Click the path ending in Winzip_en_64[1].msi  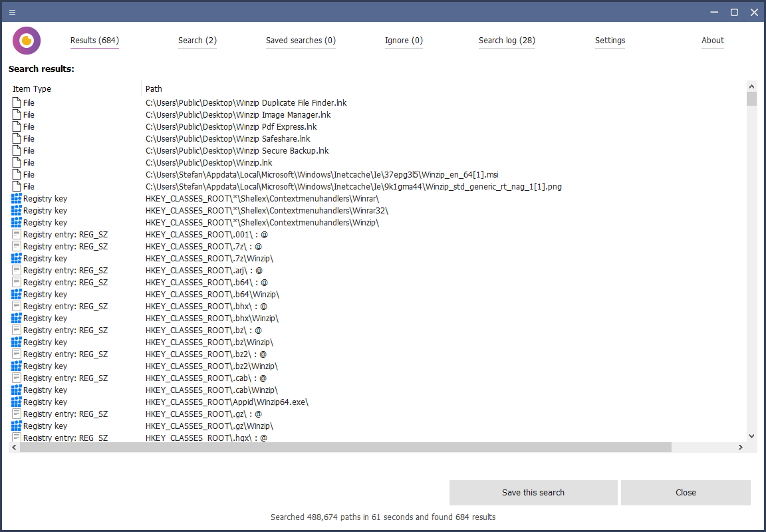322,175
